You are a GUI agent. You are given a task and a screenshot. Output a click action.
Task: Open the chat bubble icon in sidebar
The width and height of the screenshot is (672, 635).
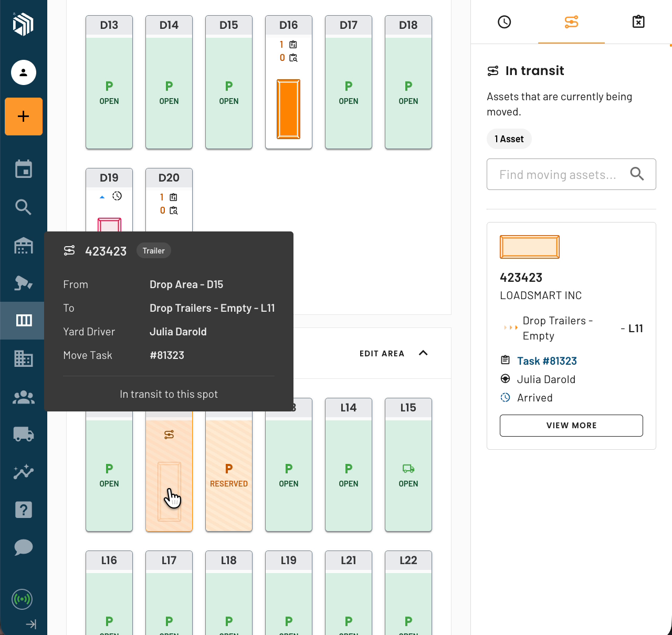click(24, 547)
